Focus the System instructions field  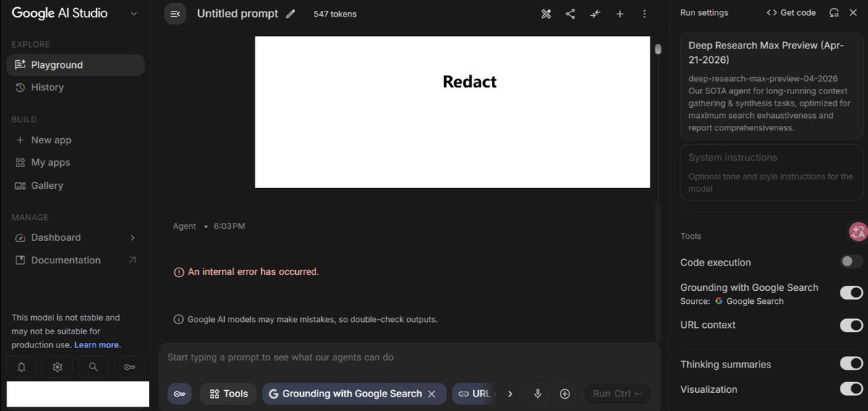(x=772, y=172)
